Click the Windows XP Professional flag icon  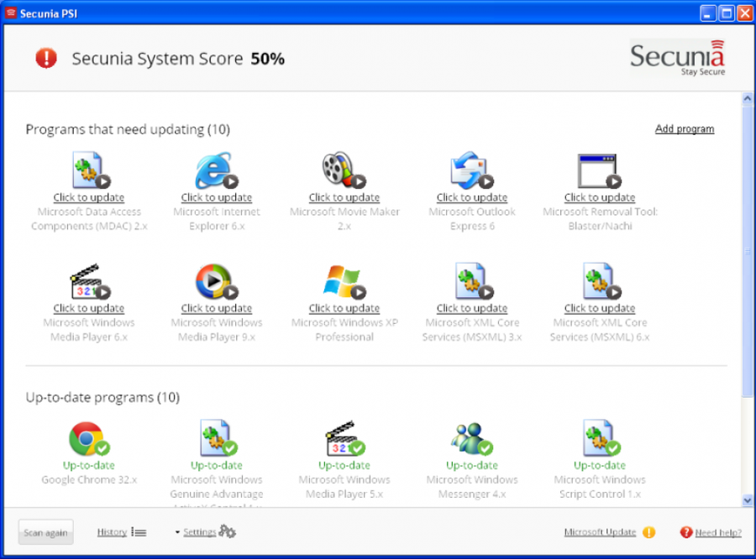(x=344, y=281)
